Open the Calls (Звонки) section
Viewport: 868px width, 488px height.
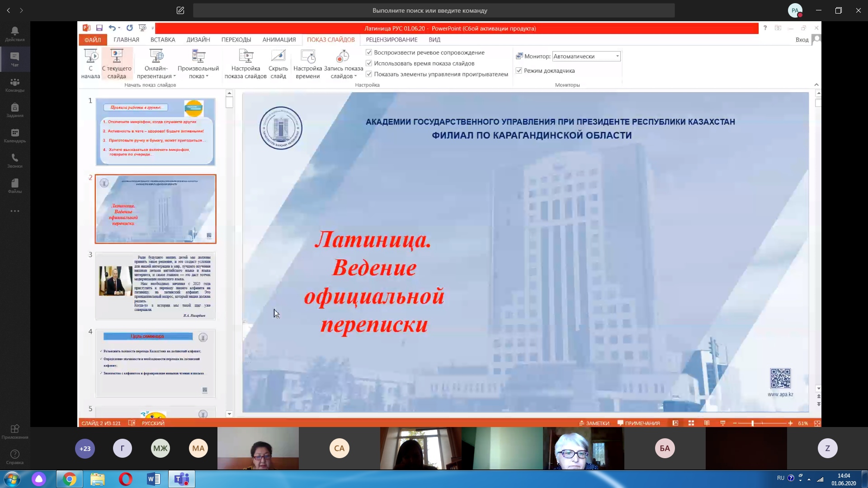click(15, 160)
